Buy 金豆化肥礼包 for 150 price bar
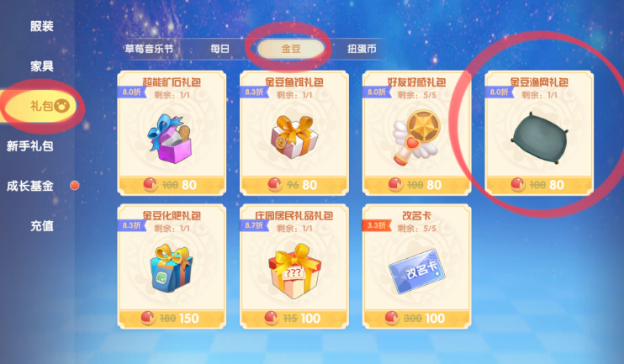 (x=172, y=319)
